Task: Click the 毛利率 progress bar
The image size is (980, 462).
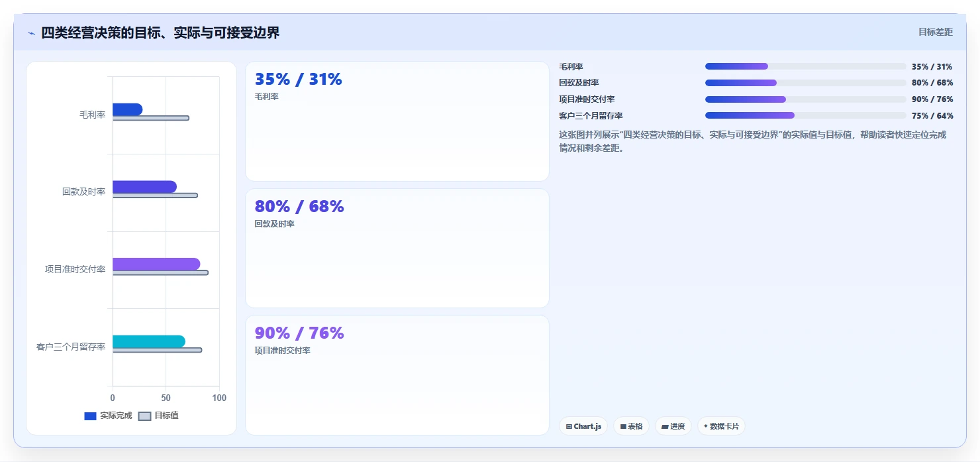Action: coord(805,66)
